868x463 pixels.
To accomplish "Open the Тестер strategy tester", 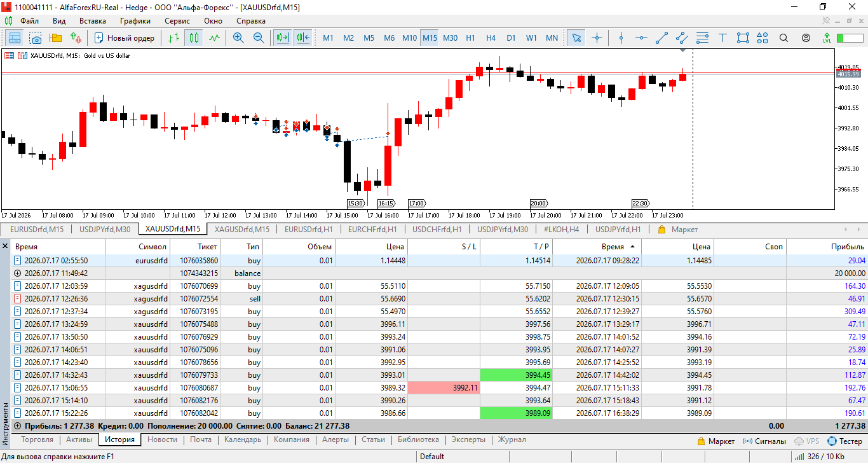I will 845,441.
